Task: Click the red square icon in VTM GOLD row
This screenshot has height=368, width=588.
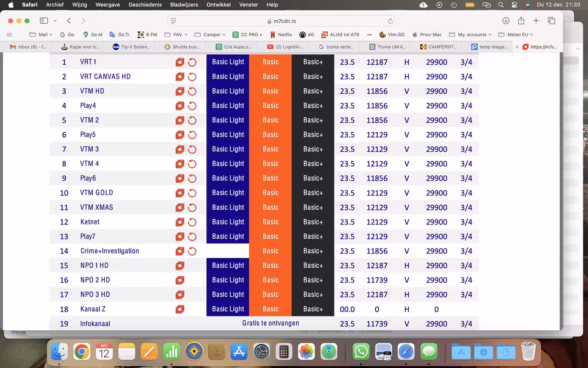Action: 180,193
